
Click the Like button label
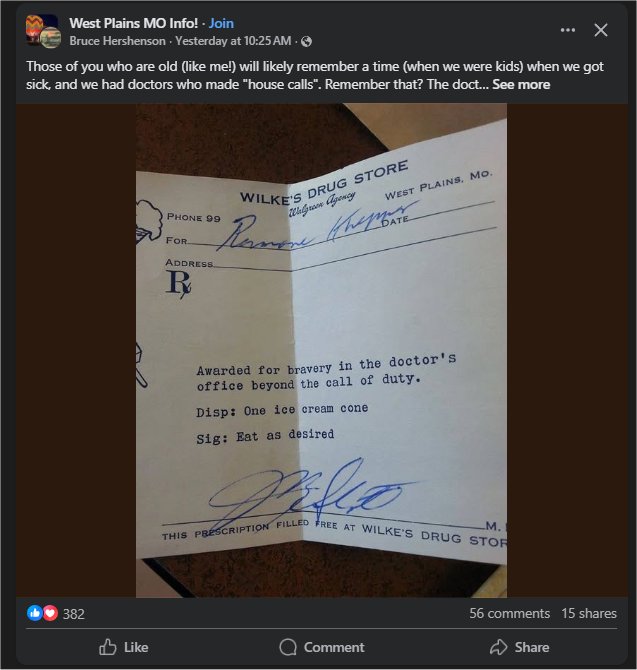point(136,647)
